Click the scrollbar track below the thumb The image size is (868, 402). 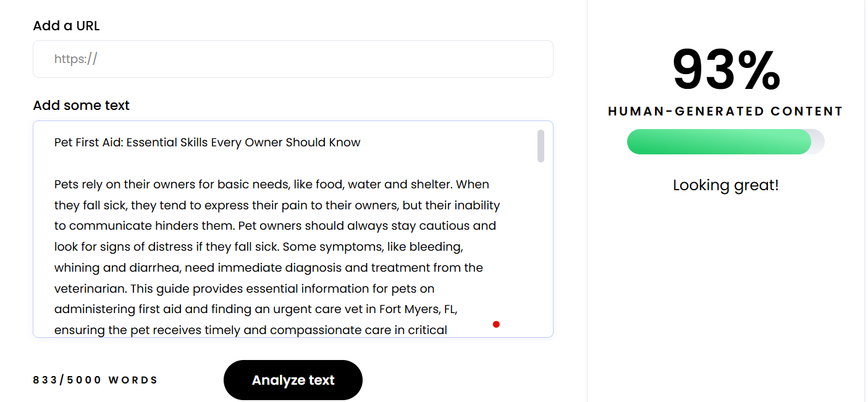tap(541, 247)
